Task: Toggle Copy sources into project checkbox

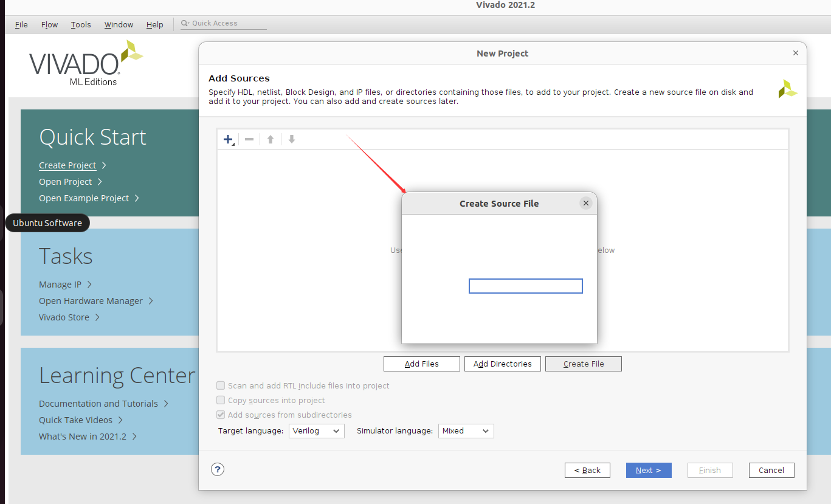Action: click(221, 400)
